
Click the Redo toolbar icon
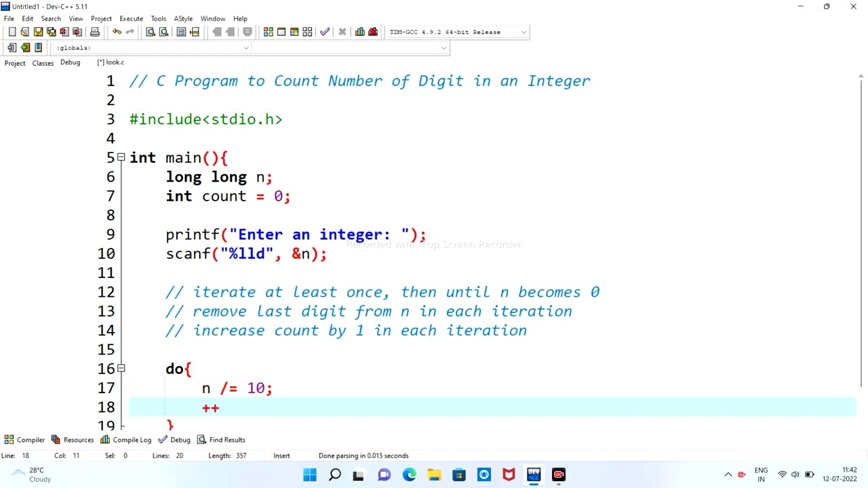[x=130, y=32]
